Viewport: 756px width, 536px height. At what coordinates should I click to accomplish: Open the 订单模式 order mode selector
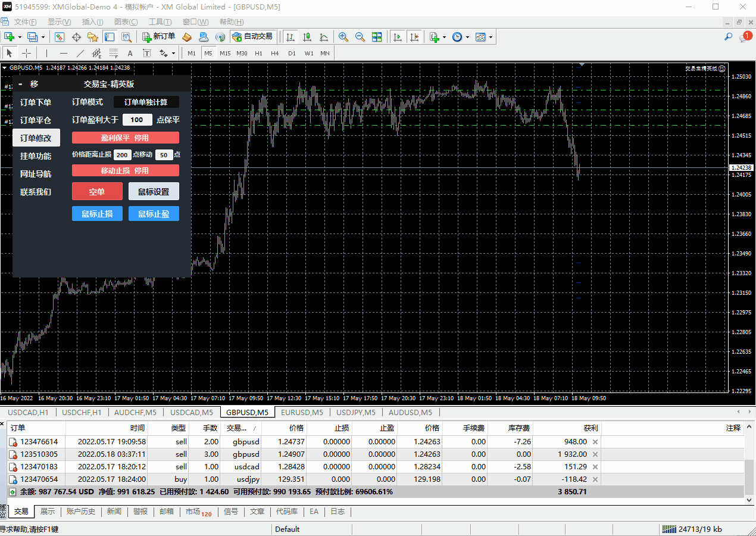(146, 102)
